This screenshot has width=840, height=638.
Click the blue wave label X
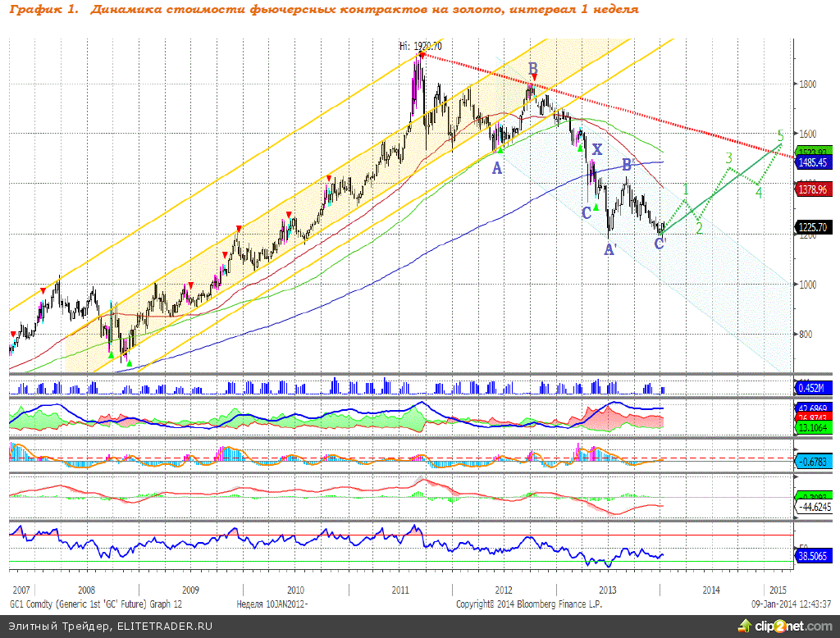pyautogui.click(x=596, y=149)
